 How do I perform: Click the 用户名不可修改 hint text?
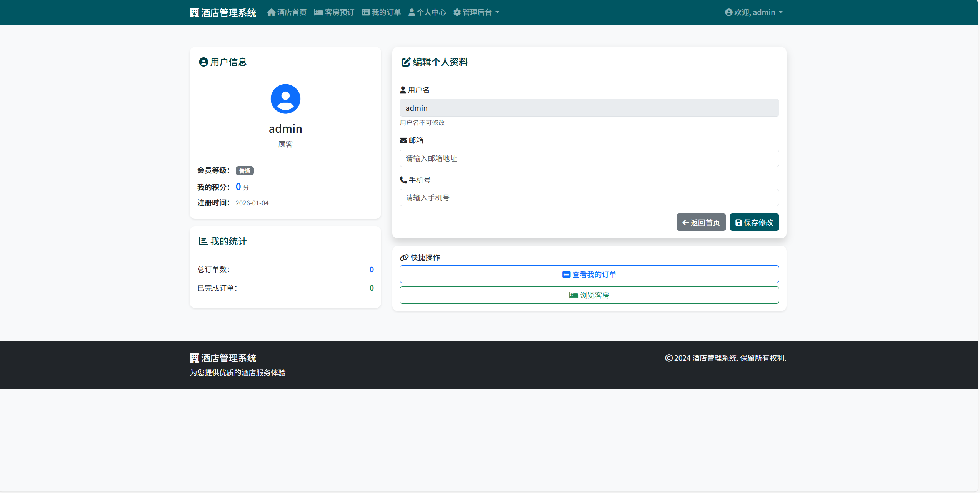422,123
